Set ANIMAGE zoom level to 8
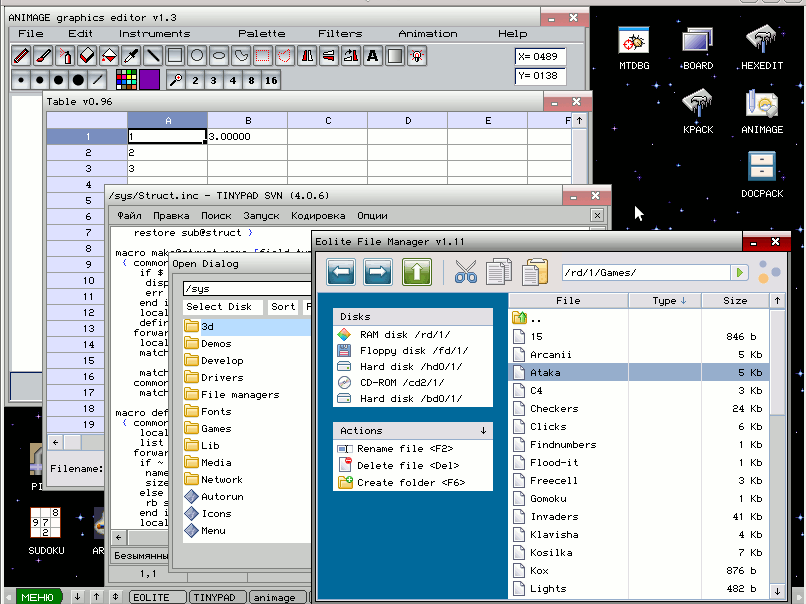The width and height of the screenshot is (806, 604). (x=251, y=80)
